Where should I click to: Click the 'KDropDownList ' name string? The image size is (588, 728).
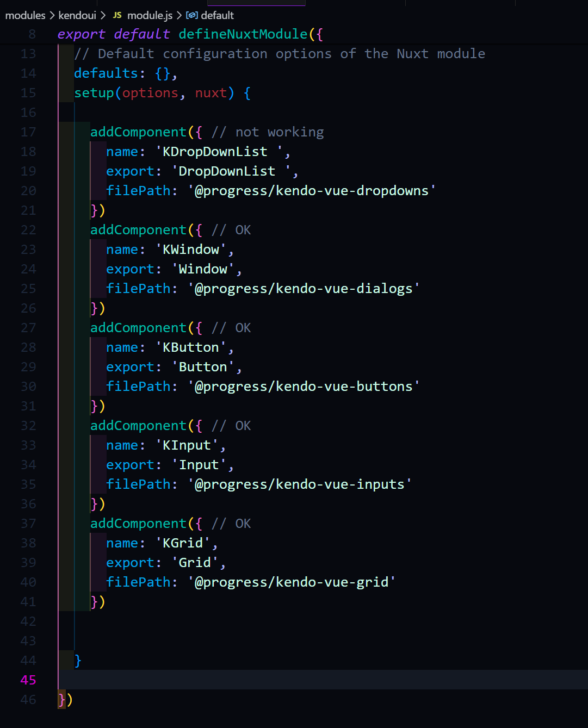219,152
